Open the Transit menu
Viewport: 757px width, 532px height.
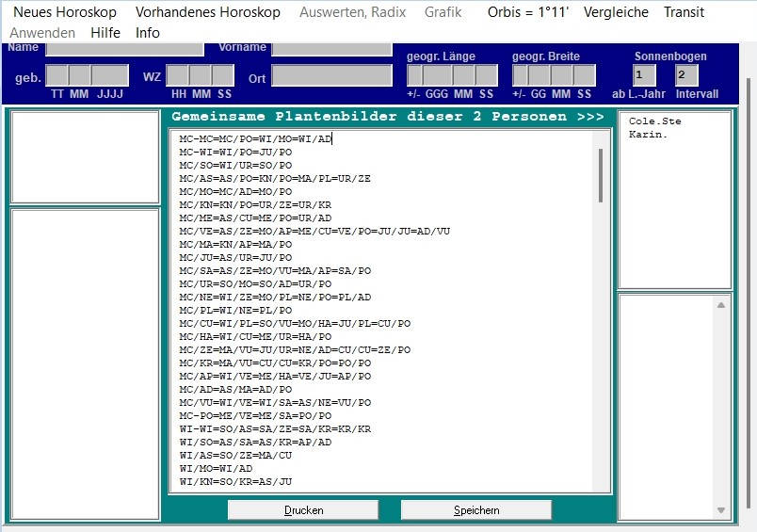click(683, 12)
